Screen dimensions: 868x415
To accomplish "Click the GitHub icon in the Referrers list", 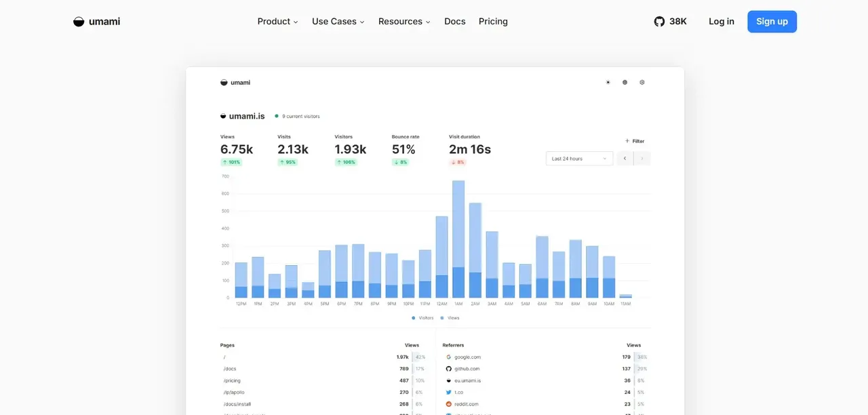I will tap(448, 369).
